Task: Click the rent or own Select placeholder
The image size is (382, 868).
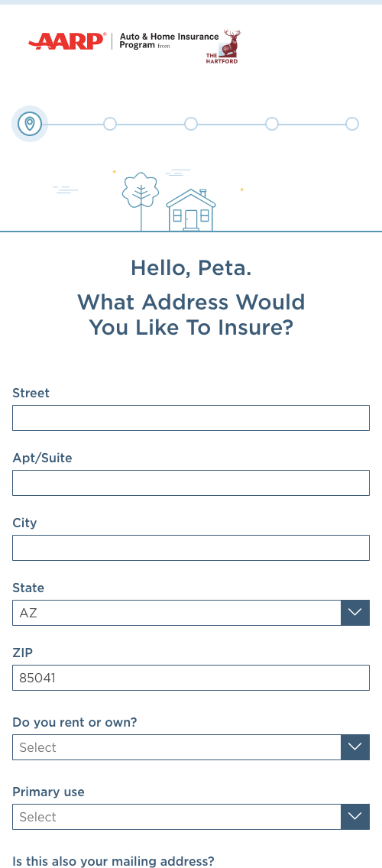Action: click(x=37, y=747)
